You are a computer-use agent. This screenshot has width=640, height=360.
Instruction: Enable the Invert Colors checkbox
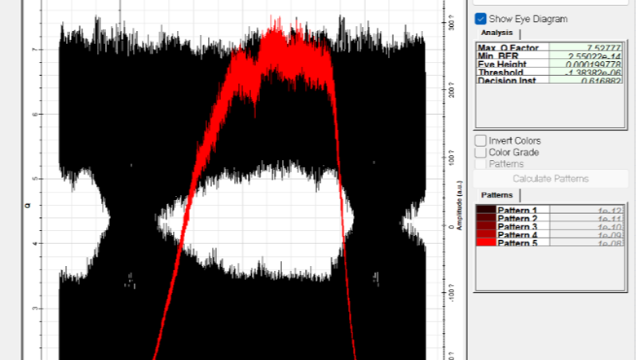point(480,140)
